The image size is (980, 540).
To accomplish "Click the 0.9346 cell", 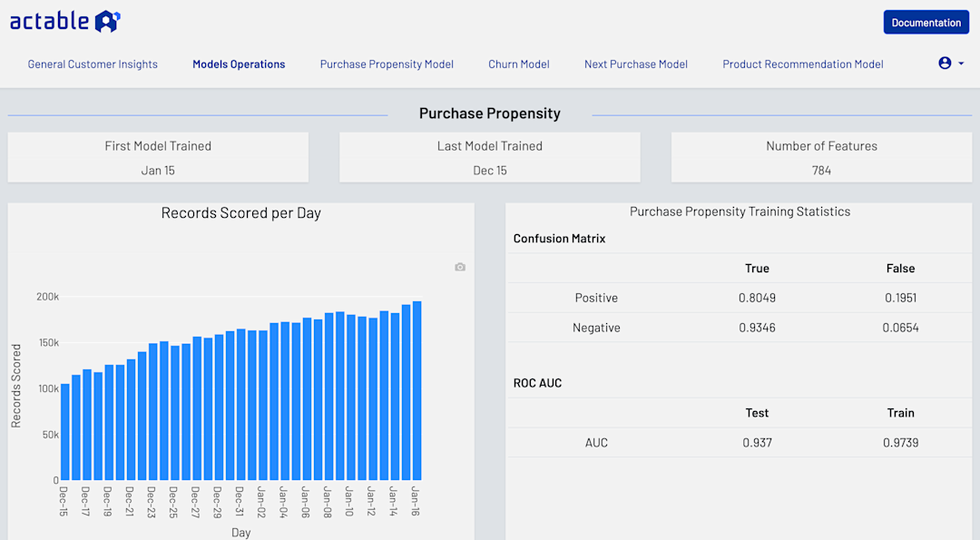I will click(x=757, y=329).
